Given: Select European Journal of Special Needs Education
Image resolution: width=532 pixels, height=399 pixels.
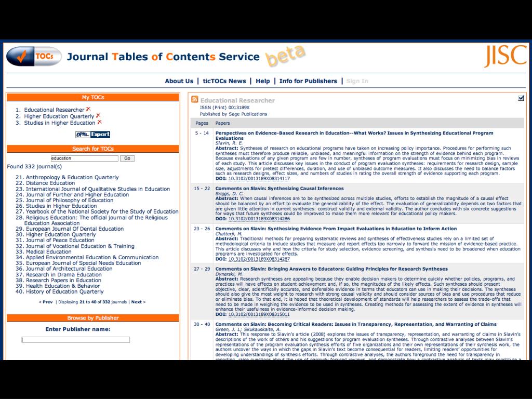Looking at the screenshot, I should point(83,263).
